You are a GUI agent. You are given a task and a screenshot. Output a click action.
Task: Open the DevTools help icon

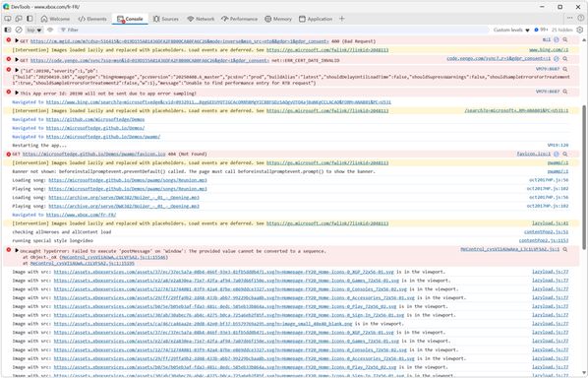coord(580,18)
